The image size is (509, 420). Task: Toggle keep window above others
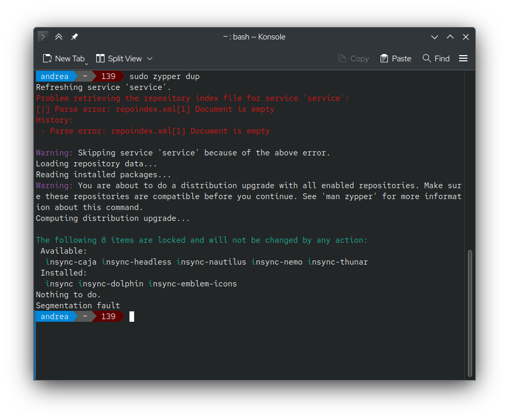(59, 37)
